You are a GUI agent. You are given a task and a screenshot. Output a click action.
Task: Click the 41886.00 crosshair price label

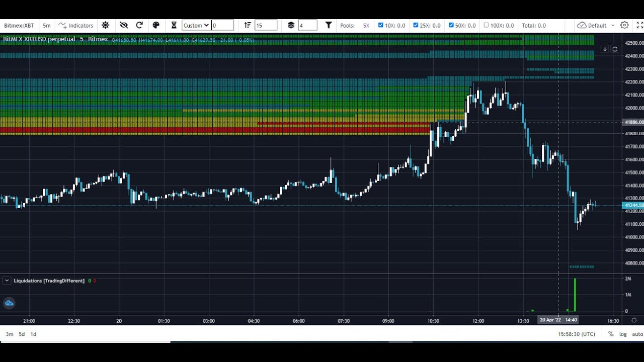[633, 122]
